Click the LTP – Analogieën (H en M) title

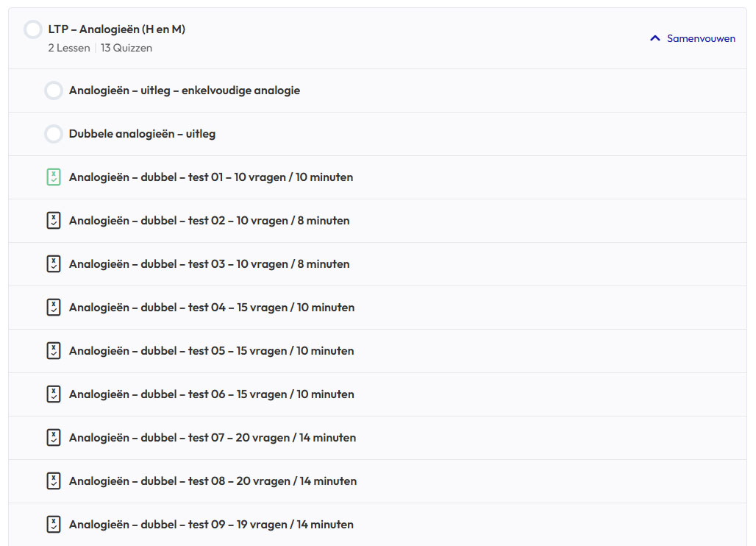116,29
